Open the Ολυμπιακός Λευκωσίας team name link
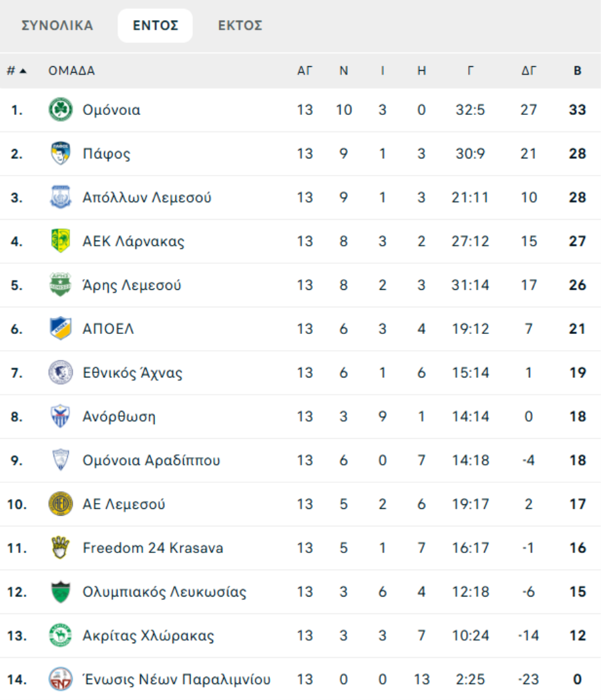The height and width of the screenshot is (700, 601). (164, 592)
